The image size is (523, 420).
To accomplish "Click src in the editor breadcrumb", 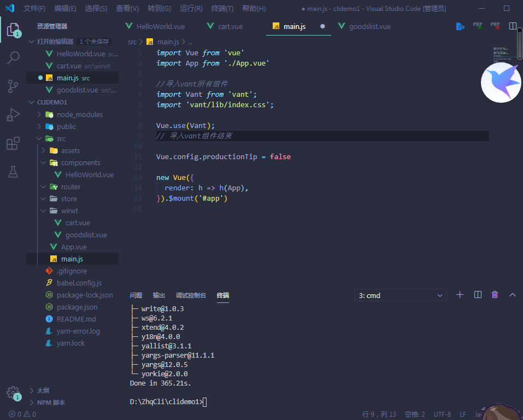I will tap(132, 42).
